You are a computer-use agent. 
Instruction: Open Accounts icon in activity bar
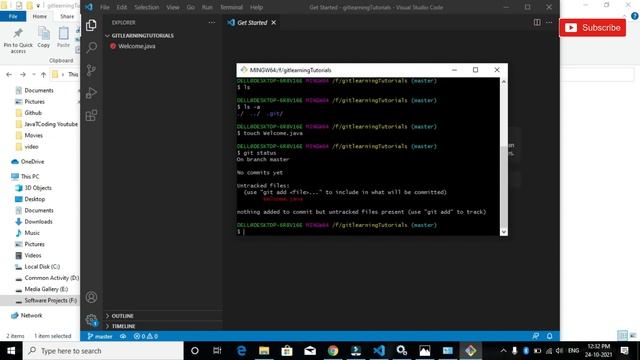[91, 297]
